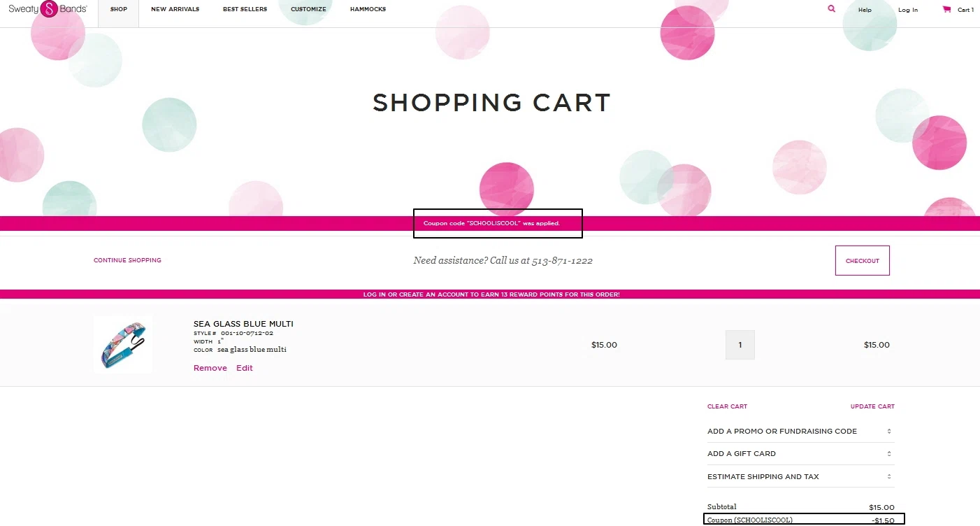Open the SEA GLASS BLUE MULTI product title
980x526 pixels.
[x=243, y=324]
